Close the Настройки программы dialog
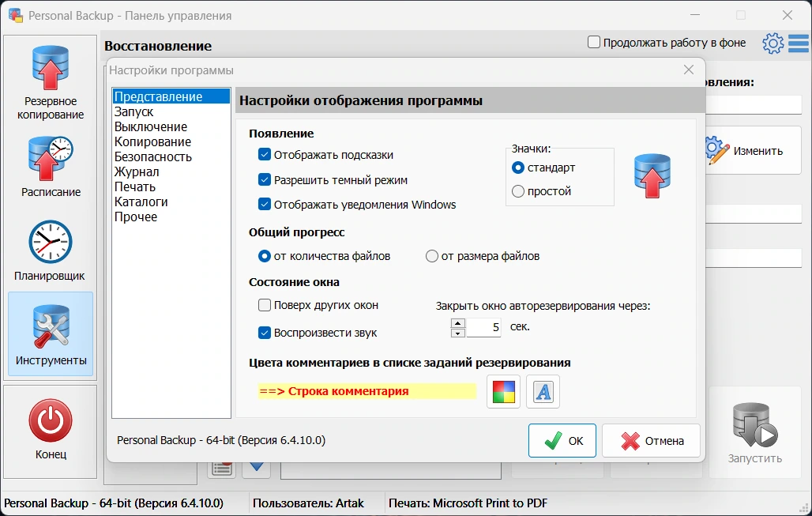 688,70
